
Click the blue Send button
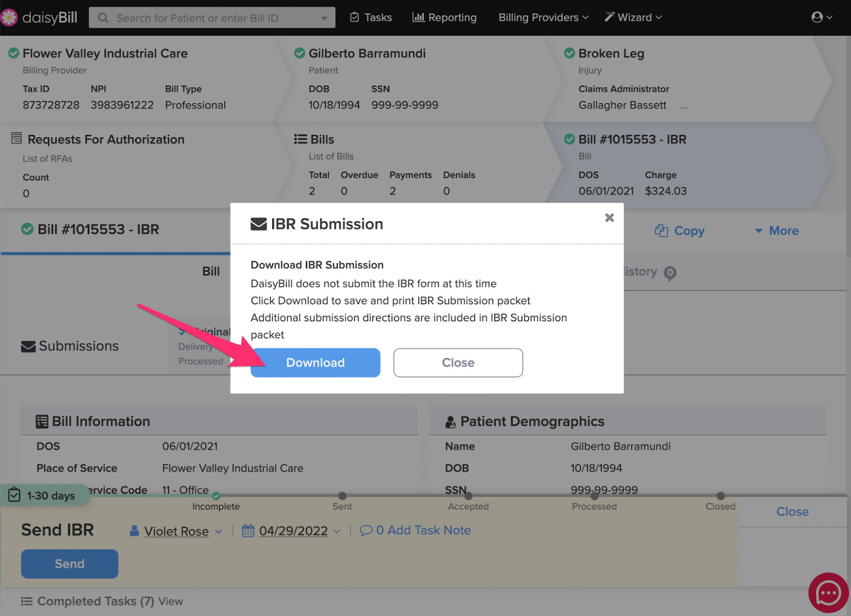(x=70, y=564)
